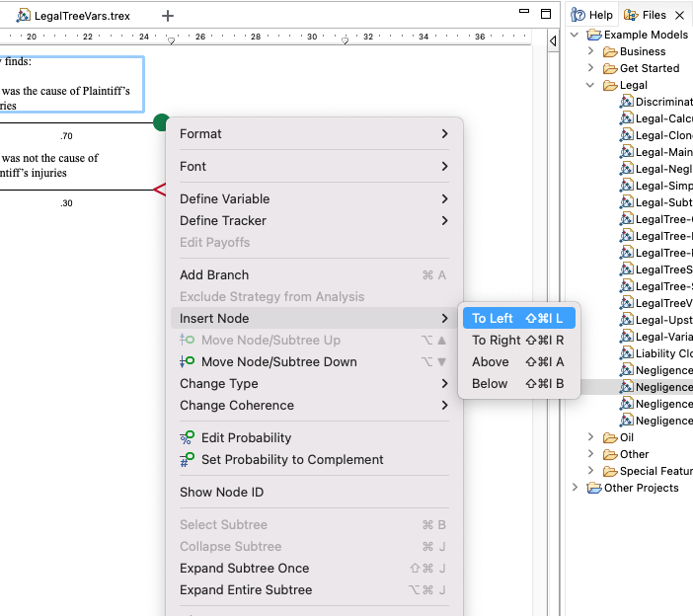
Task: Open the Font submenu
Action: tap(314, 167)
